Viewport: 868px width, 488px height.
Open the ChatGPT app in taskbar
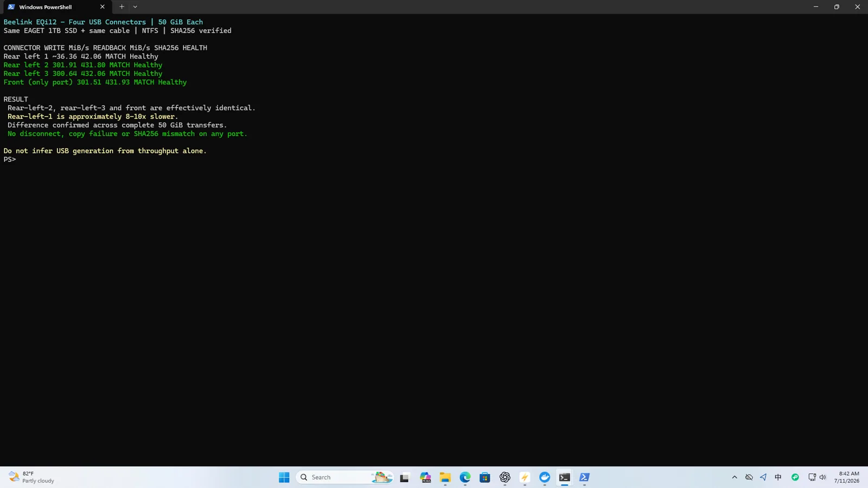505,477
